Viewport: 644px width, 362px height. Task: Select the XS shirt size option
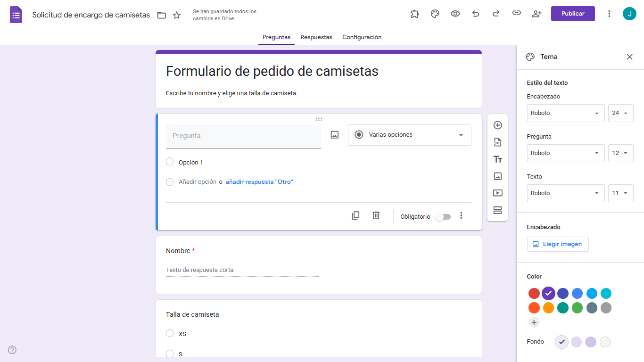pos(170,333)
